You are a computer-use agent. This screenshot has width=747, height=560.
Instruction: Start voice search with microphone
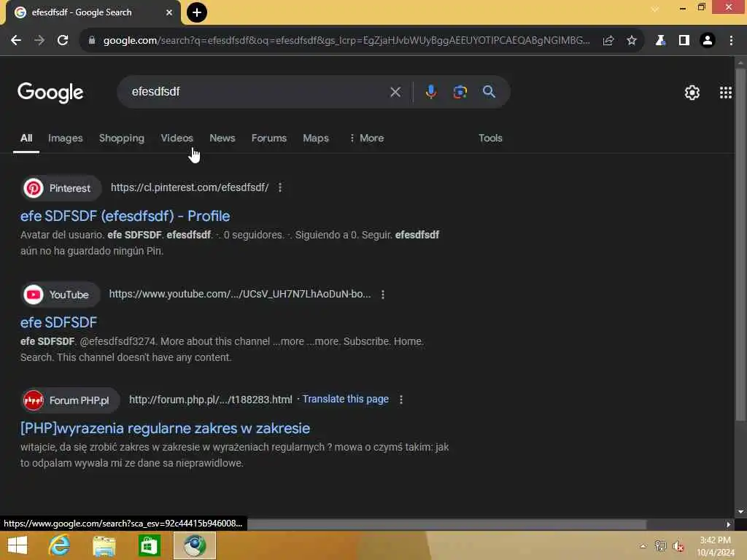click(430, 92)
